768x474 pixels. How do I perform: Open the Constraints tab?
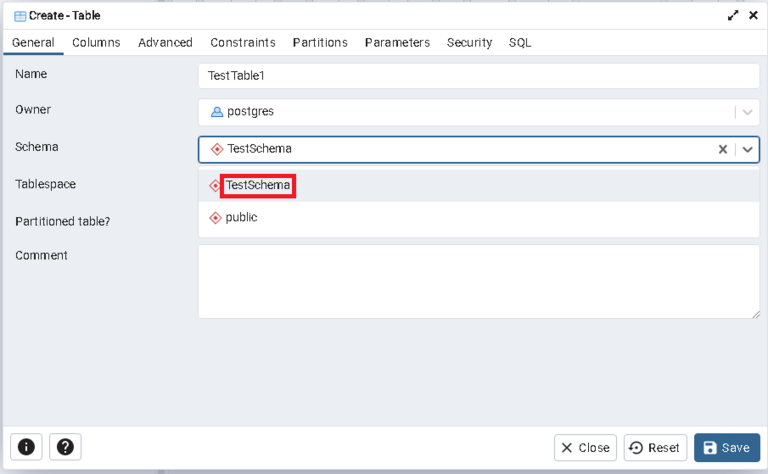pyautogui.click(x=243, y=42)
